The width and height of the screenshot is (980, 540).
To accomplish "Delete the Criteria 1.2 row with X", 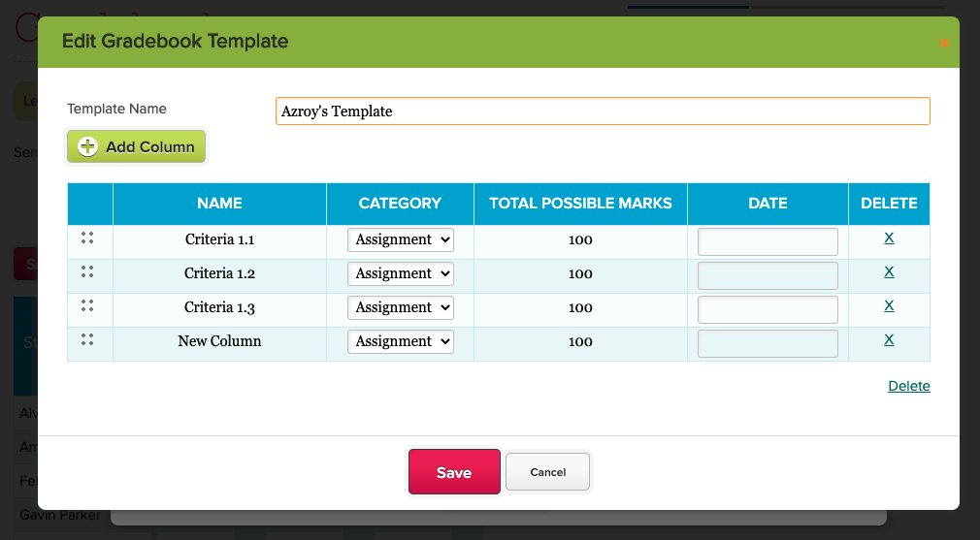I will 889,271.
